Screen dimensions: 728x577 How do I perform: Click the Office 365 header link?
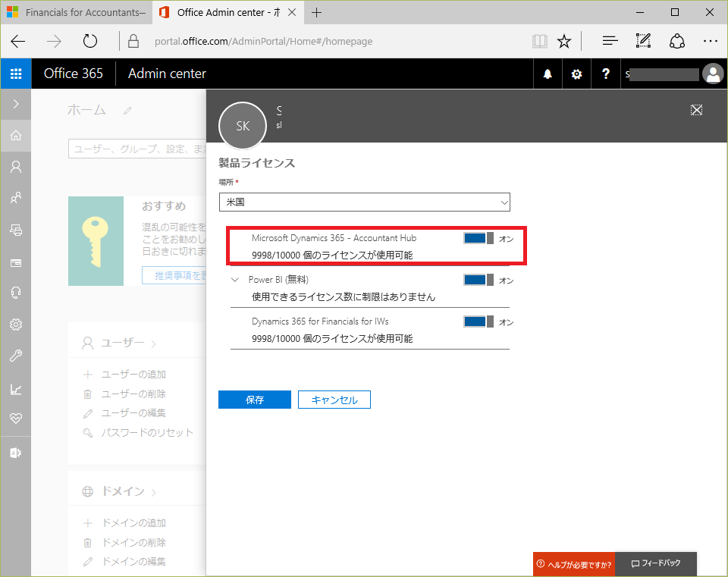74,74
